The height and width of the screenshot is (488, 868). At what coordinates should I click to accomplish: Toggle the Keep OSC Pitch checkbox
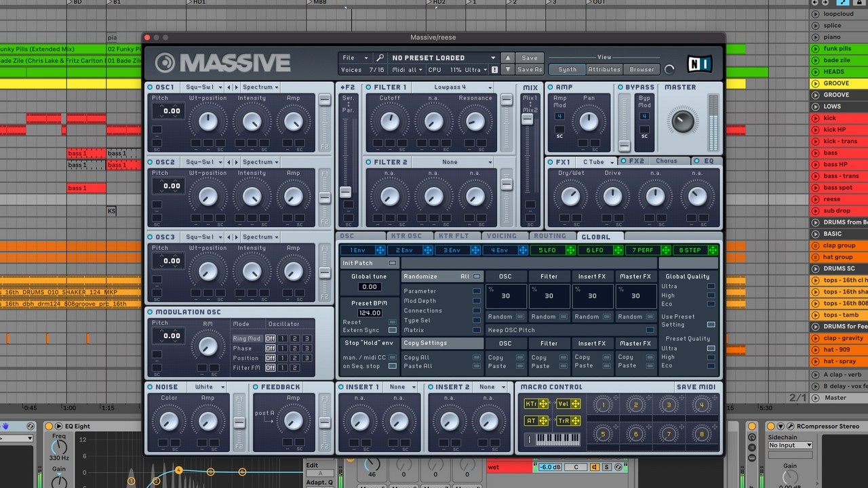pyautogui.click(x=650, y=330)
